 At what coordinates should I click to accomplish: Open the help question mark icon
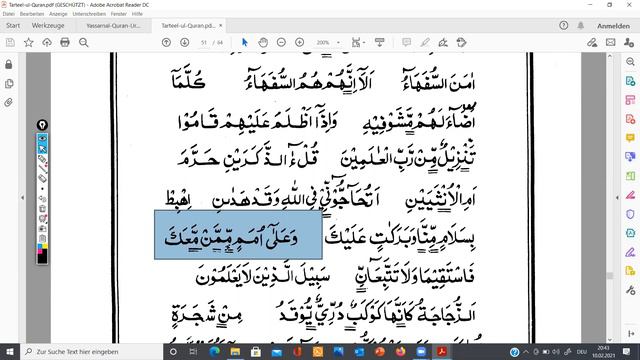click(x=564, y=25)
